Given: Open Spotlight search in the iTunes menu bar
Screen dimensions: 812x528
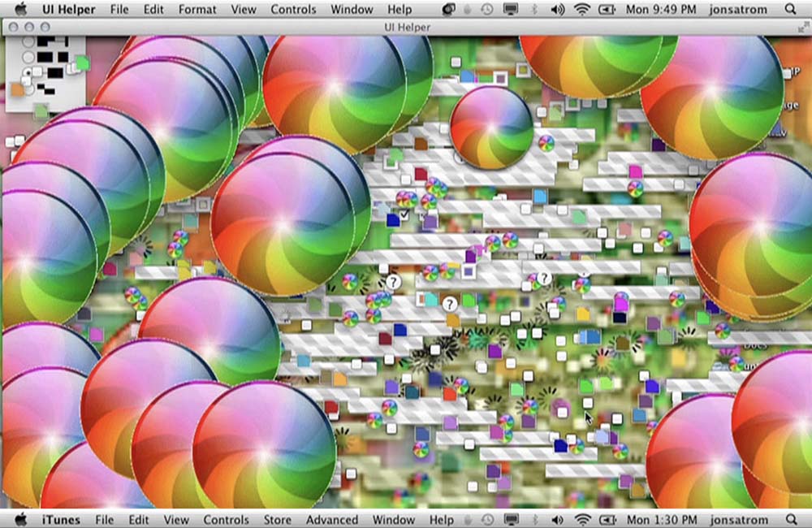Looking at the screenshot, I should [791, 519].
